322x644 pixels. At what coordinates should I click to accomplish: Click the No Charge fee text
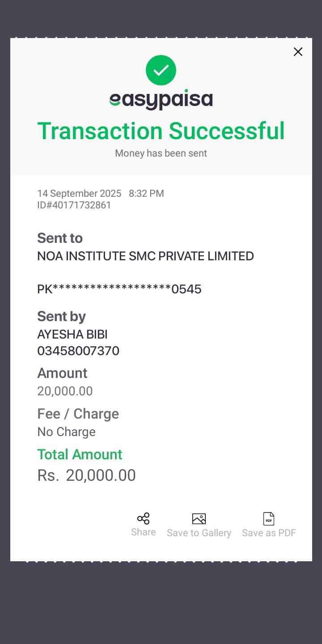point(66,432)
